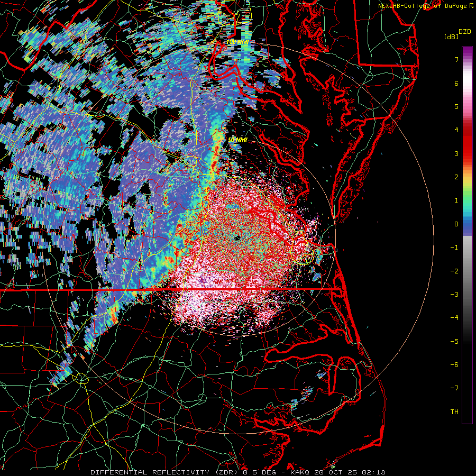Click the -3 value on the scale

click(x=454, y=295)
